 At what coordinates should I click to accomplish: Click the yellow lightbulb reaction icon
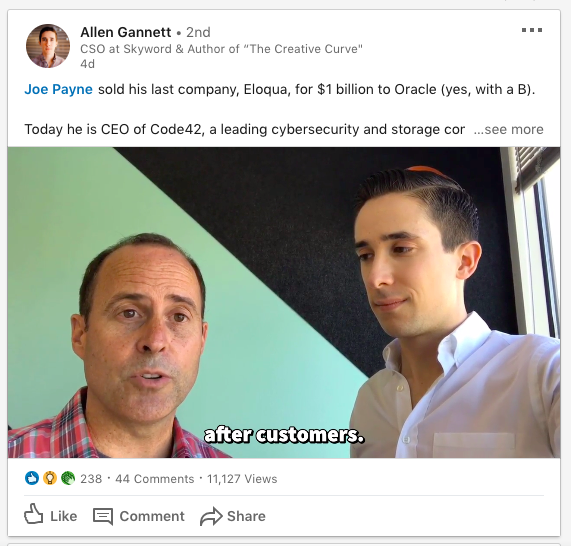[50, 478]
